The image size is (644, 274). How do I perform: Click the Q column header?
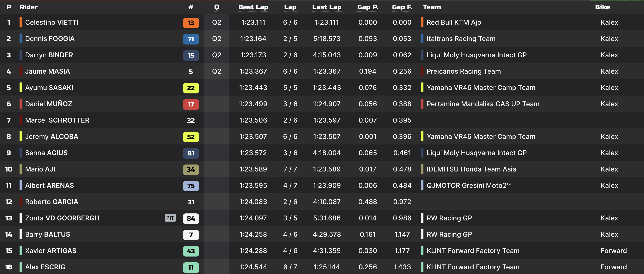pyautogui.click(x=217, y=7)
